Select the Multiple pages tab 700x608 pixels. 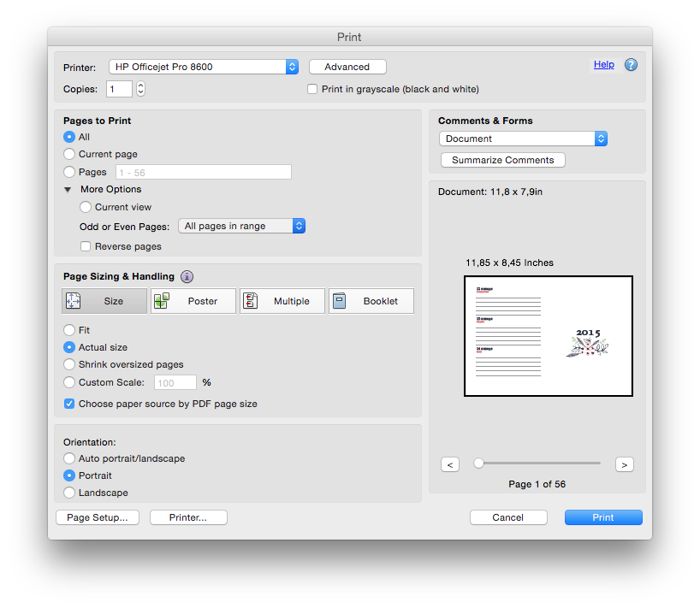(x=282, y=301)
